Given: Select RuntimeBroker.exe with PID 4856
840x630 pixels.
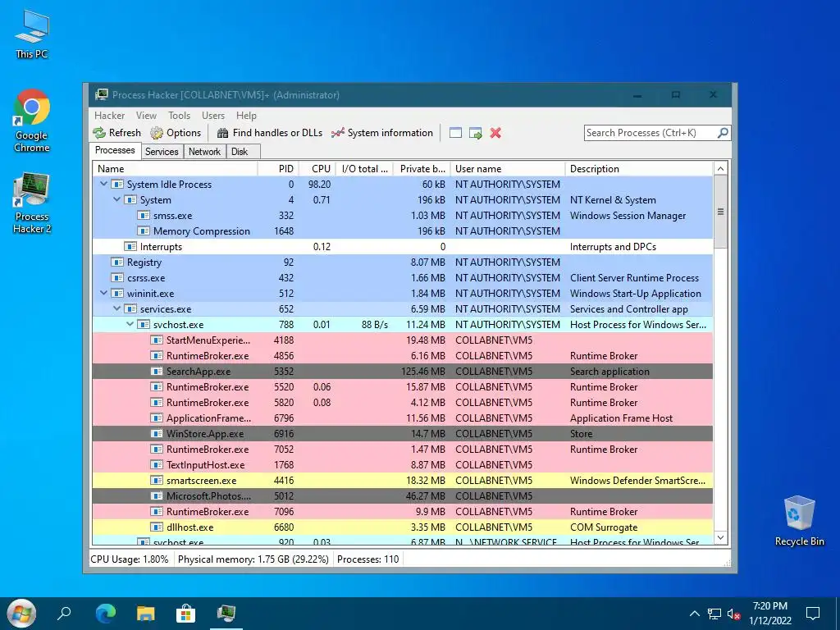Looking at the screenshot, I should (402, 356).
